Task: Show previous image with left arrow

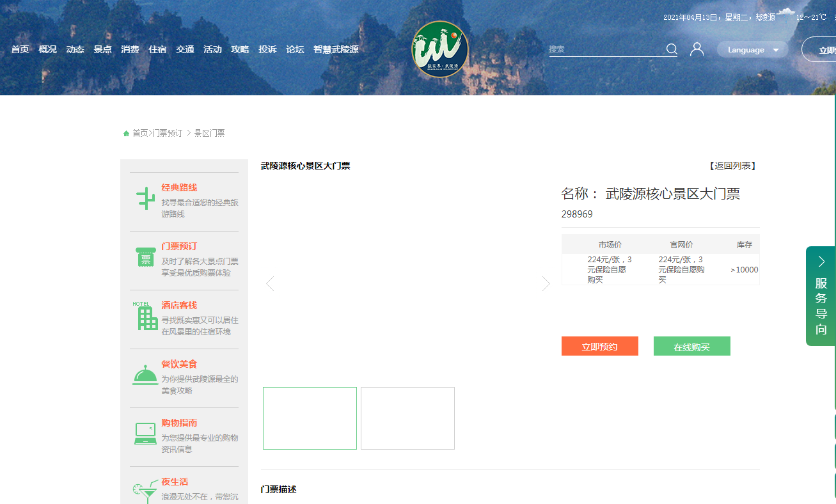Action: coord(270,283)
